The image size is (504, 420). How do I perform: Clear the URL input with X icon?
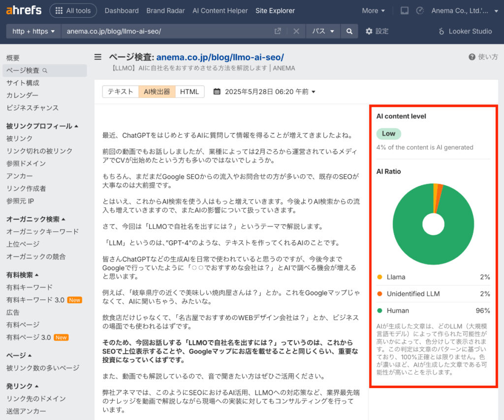[296, 31]
